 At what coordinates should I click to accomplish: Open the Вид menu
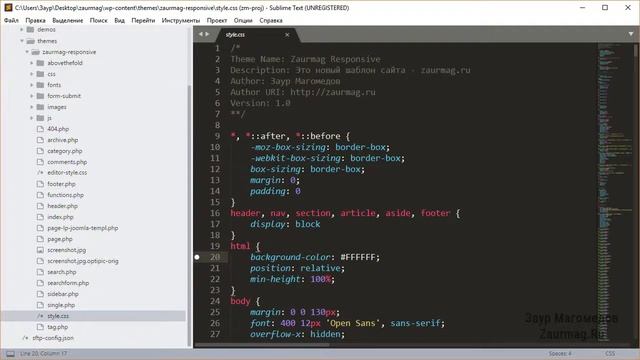tap(120, 20)
